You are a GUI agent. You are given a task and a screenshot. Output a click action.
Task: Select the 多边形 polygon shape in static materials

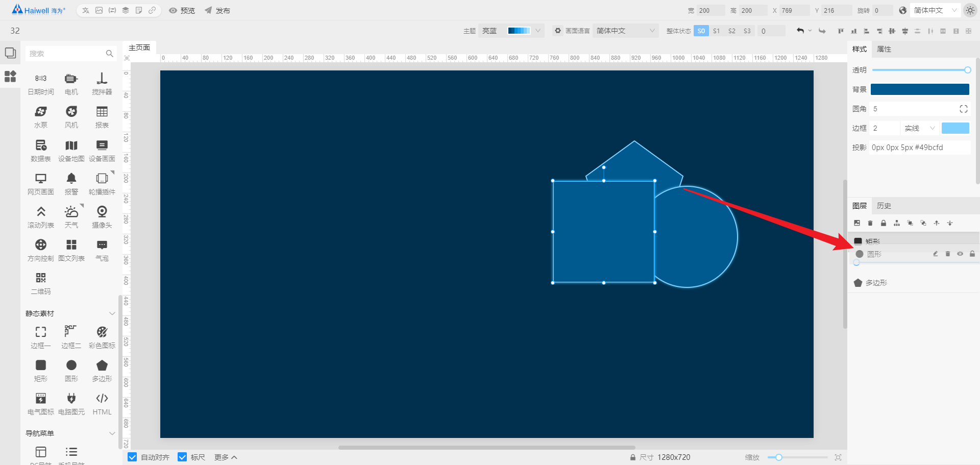pos(102,371)
